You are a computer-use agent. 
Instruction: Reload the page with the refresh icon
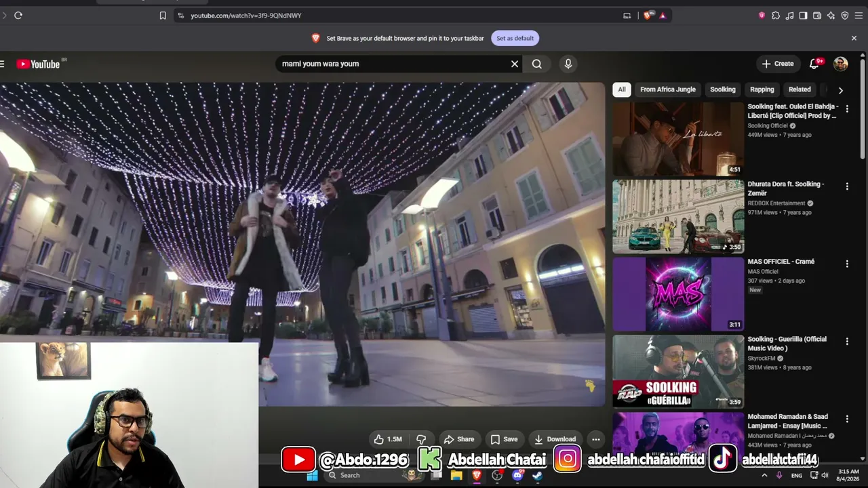18,16
